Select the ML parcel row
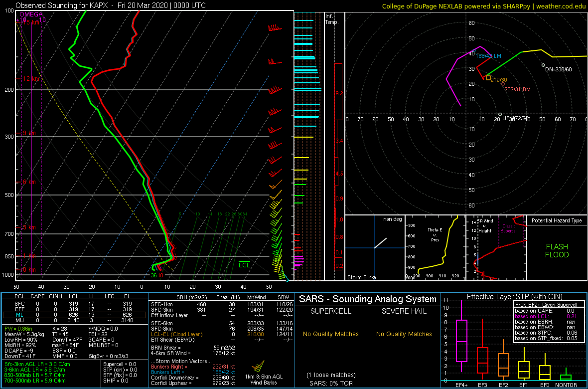Image resolution: width=588 pixels, height=389 pixels. pyautogui.click(x=74, y=315)
